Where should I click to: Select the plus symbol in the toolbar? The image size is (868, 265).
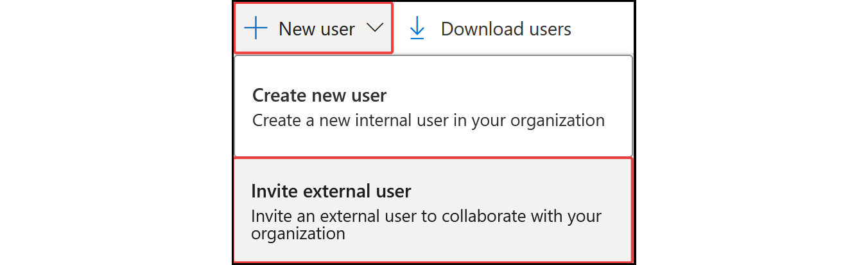coord(256,28)
